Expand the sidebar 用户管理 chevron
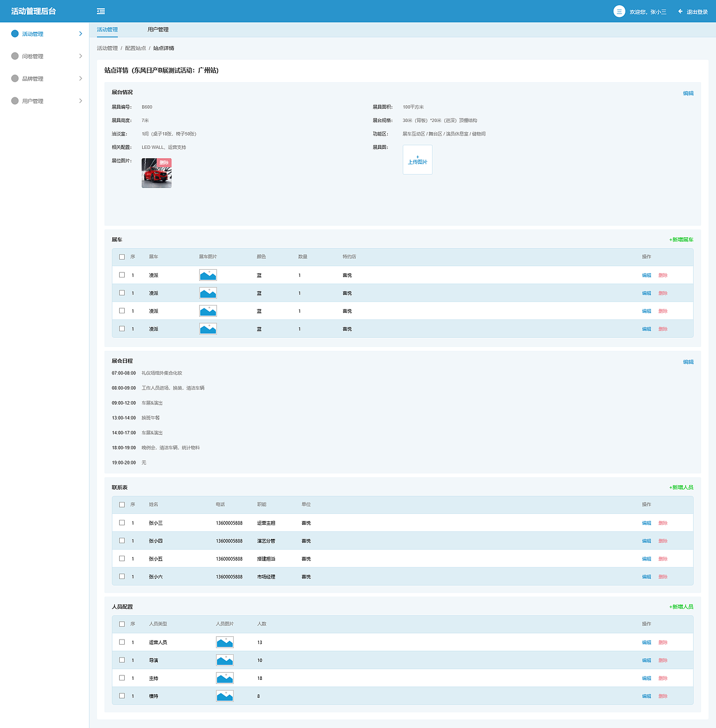Viewport: 716px width, 728px height. (81, 101)
